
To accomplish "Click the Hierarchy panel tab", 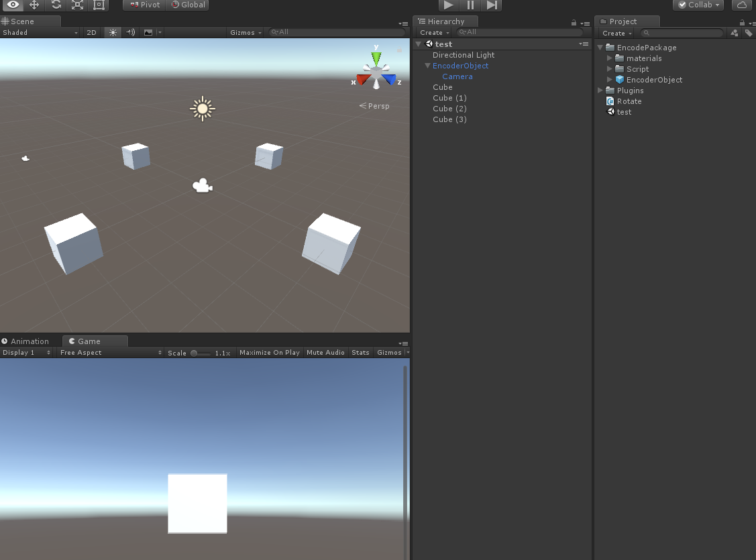I will (445, 21).
